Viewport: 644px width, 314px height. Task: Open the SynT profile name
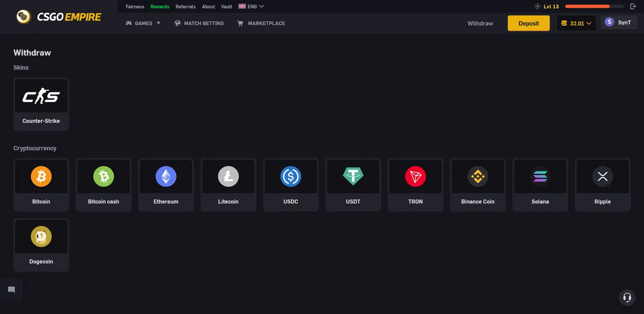coord(624,22)
